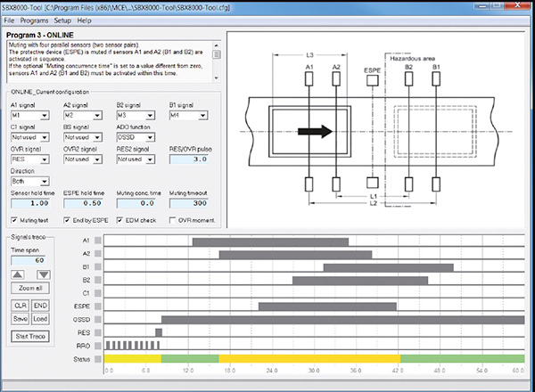
Task: Decrease time span with down arrow button
Action: (44, 274)
